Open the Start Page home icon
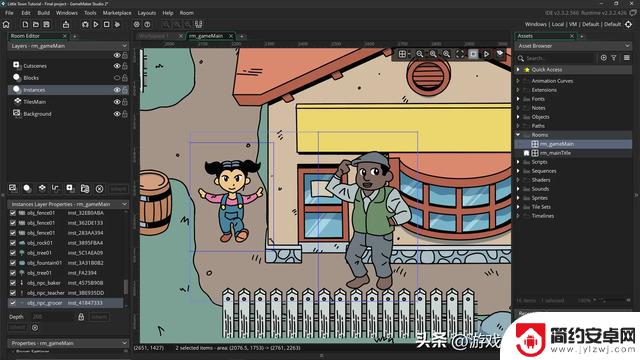This screenshot has width=640, height=360. (6, 24)
